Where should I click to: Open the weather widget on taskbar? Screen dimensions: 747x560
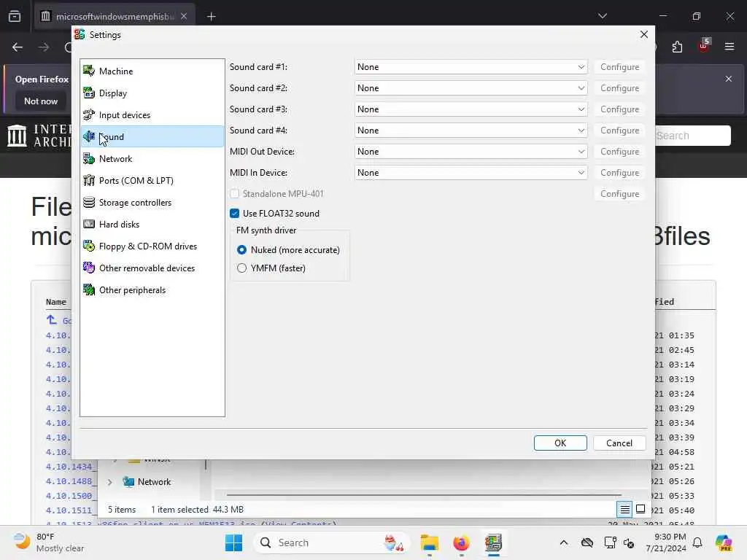pyautogui.click(x=49, y=542)
